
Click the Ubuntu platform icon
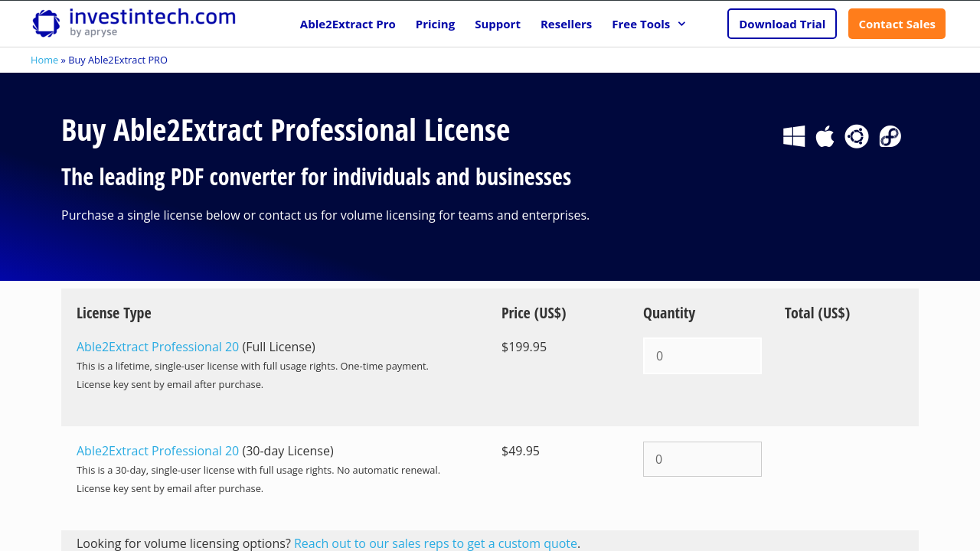857,136
